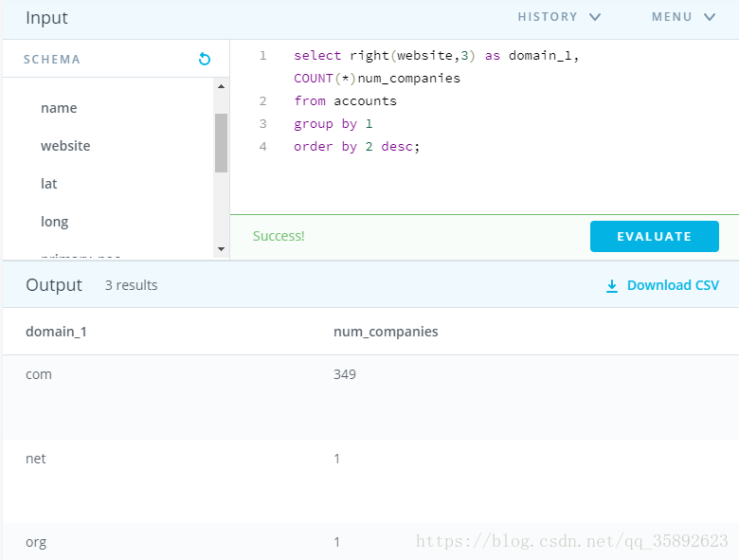The height and width of the screenshot is (560, 739).
Task: Click the 'net' result cell
Action: point(35,459)
